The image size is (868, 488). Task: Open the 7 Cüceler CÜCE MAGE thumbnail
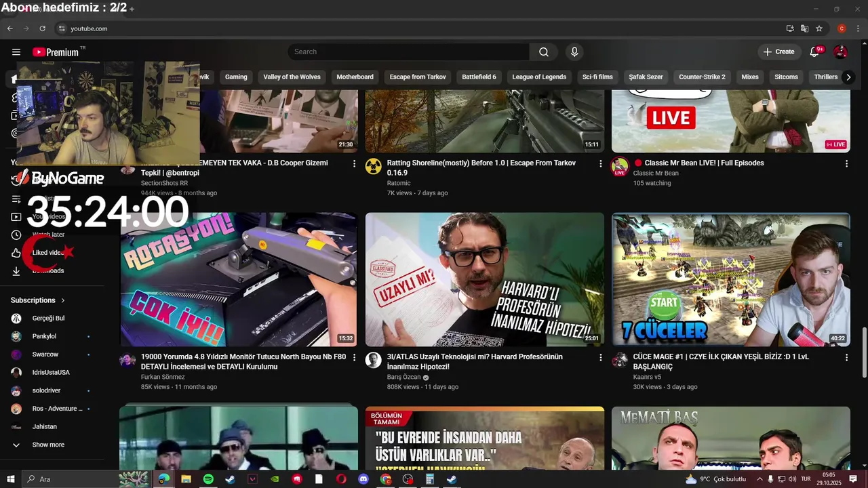click(x=730, y=280)
